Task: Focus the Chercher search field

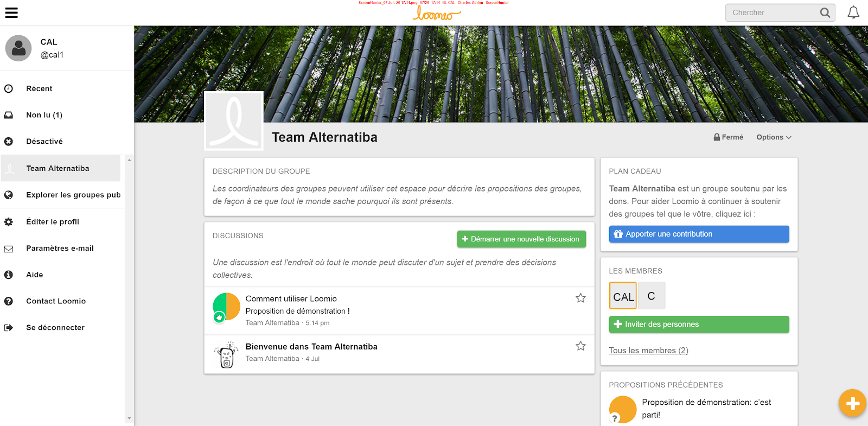Action: 773,12
